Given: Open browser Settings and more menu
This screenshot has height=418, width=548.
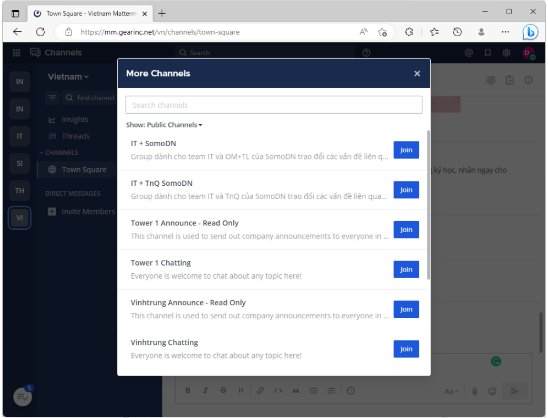Looking at the screenshot, I should point(505,32).
